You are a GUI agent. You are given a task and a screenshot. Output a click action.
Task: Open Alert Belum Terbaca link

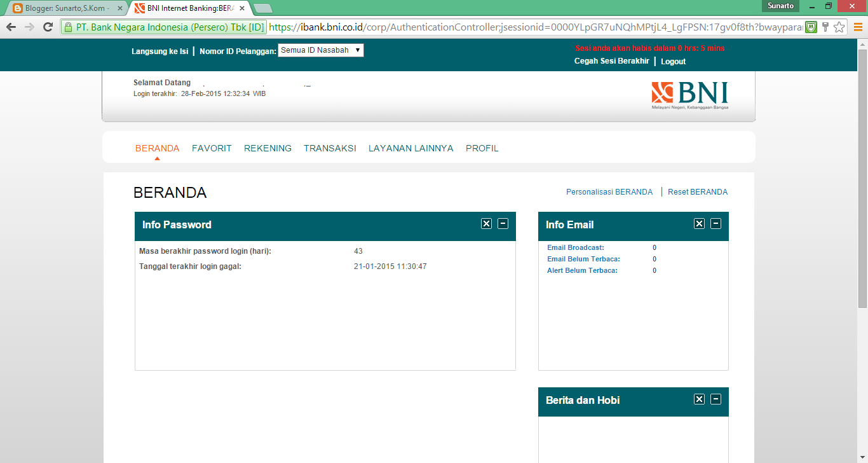tap(582, 270)
